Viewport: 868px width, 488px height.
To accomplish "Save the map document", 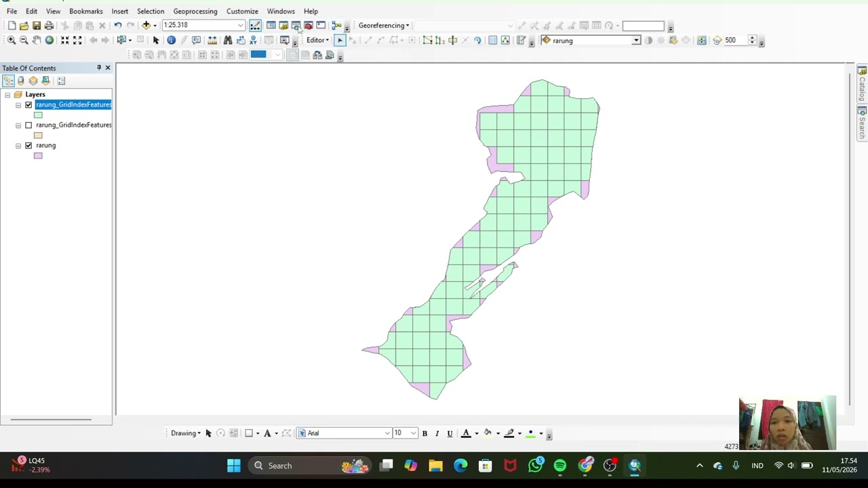I will coord(37,26).
